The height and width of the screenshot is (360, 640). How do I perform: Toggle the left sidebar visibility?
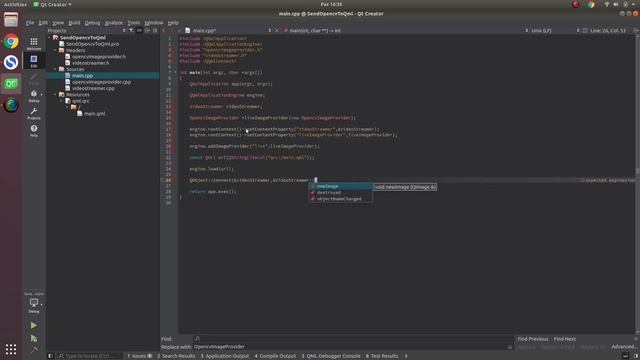click(50, 356)
